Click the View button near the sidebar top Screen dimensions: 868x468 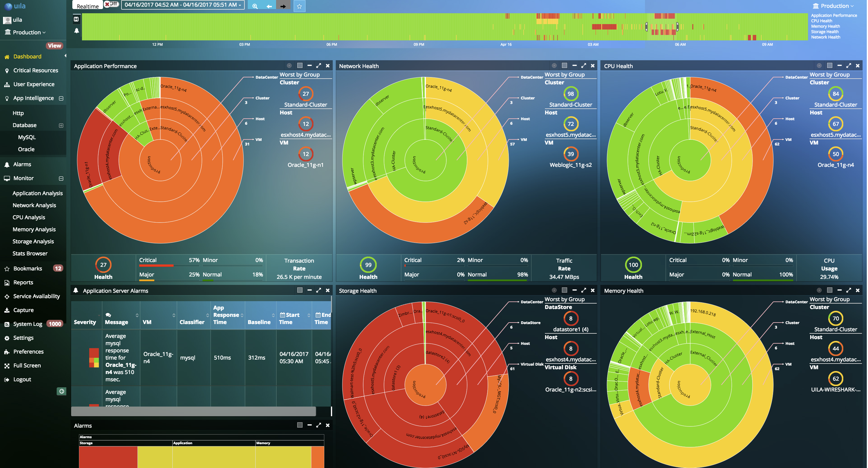[x=54, y=45]
